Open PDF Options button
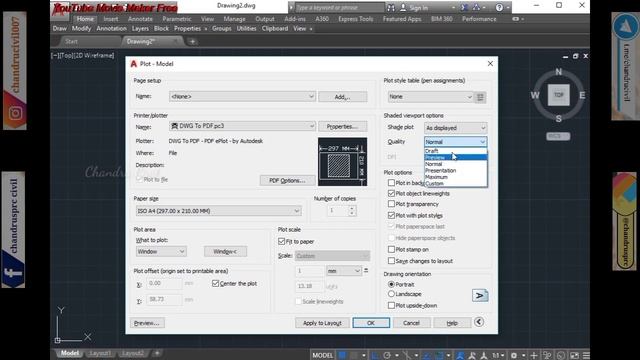The height and width of the screenshot is (360, 640). click(287, 180)
